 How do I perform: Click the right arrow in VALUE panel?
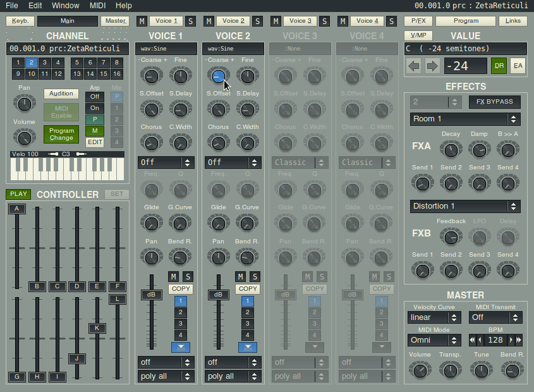432,66
